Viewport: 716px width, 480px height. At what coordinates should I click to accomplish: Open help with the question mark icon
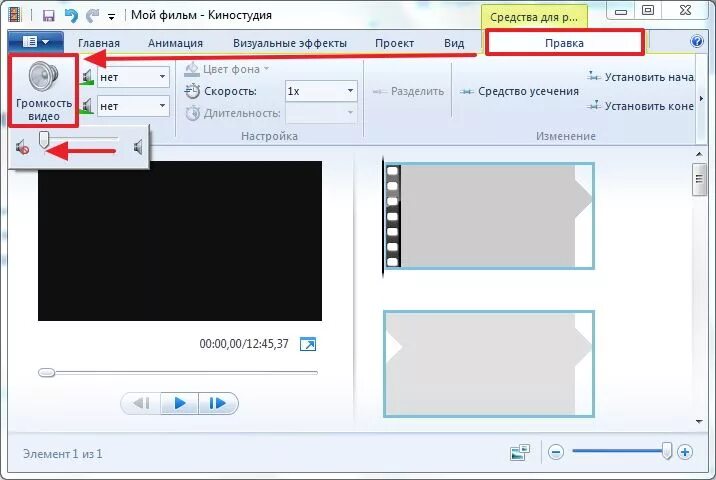(697, 42)
